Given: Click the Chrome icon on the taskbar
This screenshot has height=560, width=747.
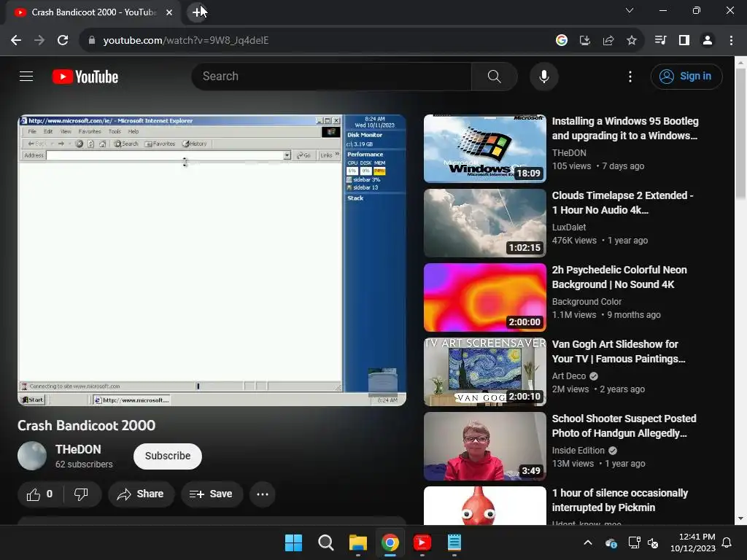Looking at the screenshot, I should pyautogui.click(x=390, y=542).
